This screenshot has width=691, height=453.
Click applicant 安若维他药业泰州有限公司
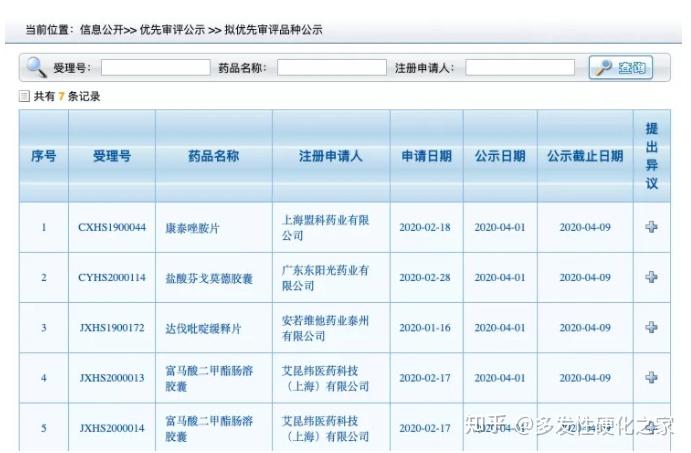[326, 328]
